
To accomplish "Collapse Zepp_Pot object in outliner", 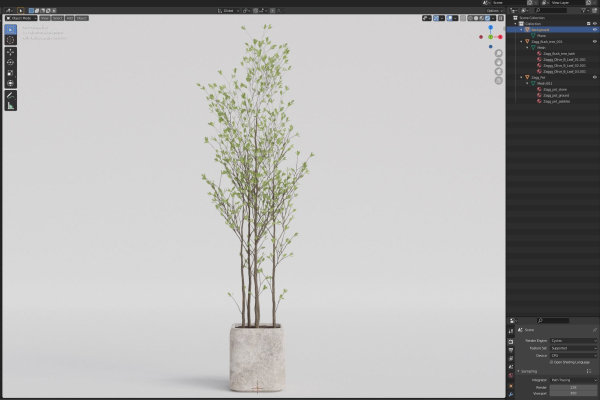I will [x=521, y=77].
